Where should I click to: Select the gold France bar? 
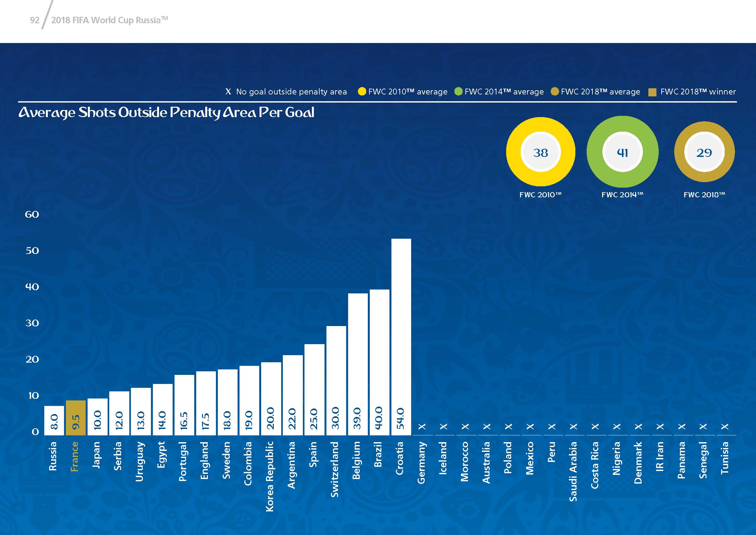pyautogui.click(x=76, y=418)
